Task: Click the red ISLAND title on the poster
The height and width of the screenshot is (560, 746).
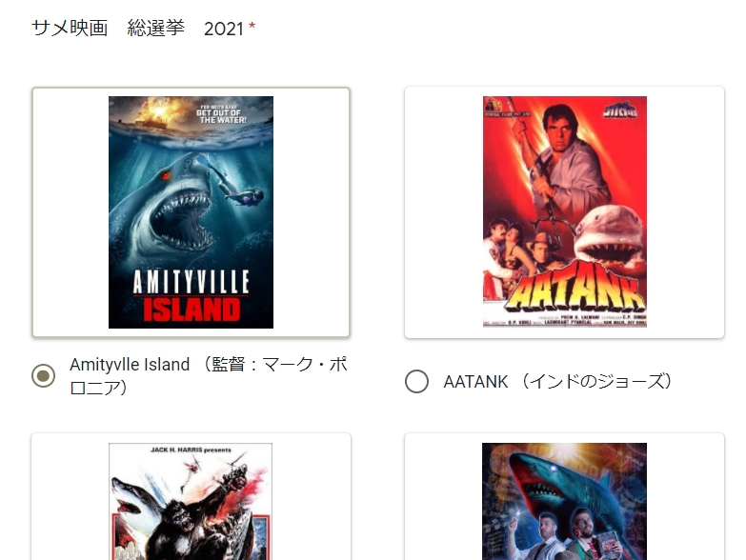Action: pos(192,310)
